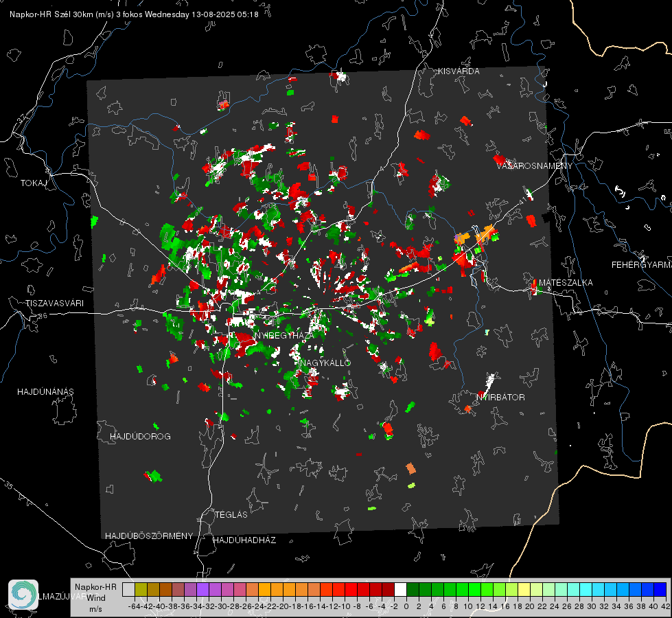Click the '30' legend scale value
672x618 pixels.
[x=592, y=606]
